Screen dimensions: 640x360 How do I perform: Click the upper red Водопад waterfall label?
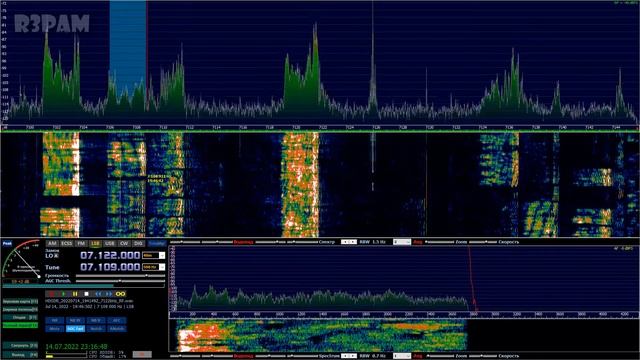244,242
